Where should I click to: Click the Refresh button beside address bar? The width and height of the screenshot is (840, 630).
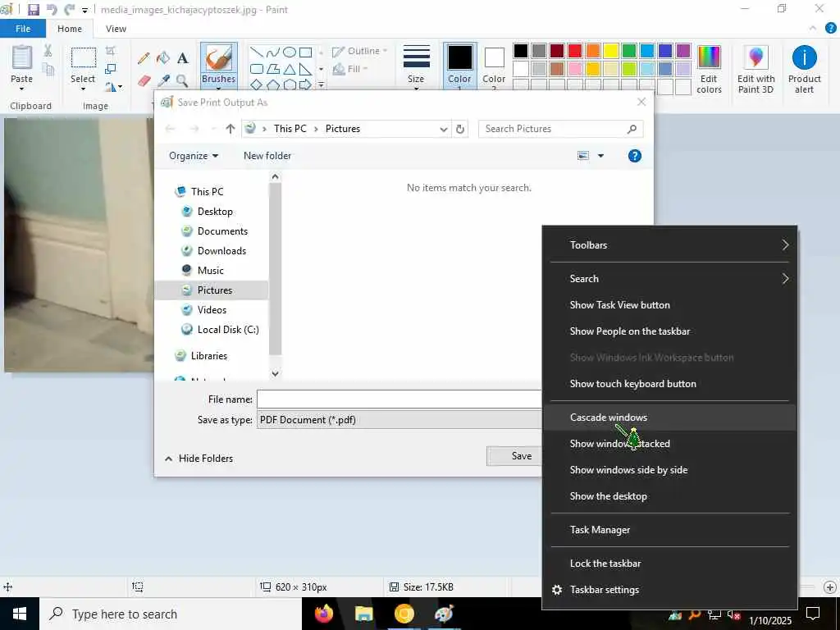(459, 129)
